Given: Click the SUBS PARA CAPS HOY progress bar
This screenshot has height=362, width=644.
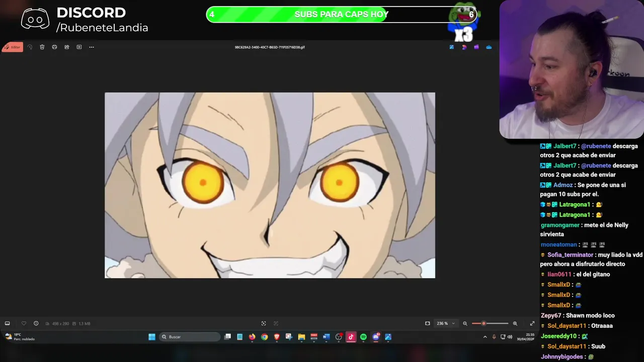Looking at the screenshot, I should point(342,15).
